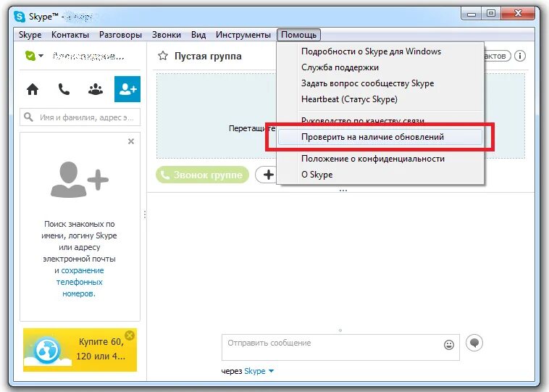Open the Звонки menu
The image size is (549, 392).
[167, 35]
